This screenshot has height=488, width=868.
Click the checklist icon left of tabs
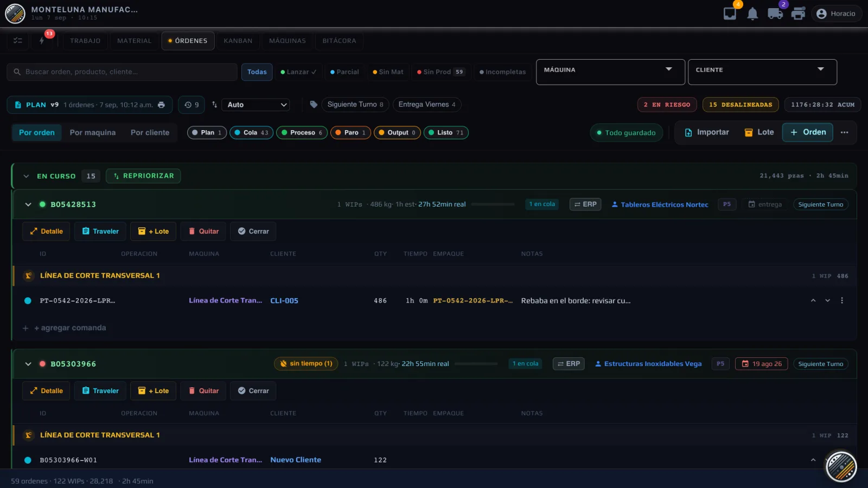[x=18, y=41]
